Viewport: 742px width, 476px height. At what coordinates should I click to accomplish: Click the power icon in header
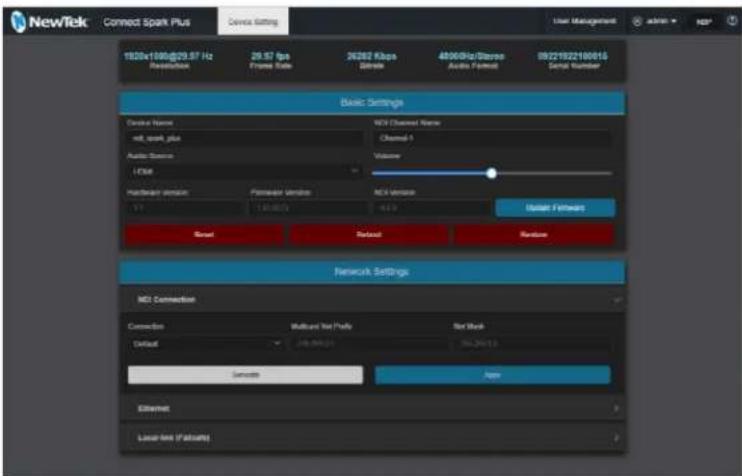point(732,21)
